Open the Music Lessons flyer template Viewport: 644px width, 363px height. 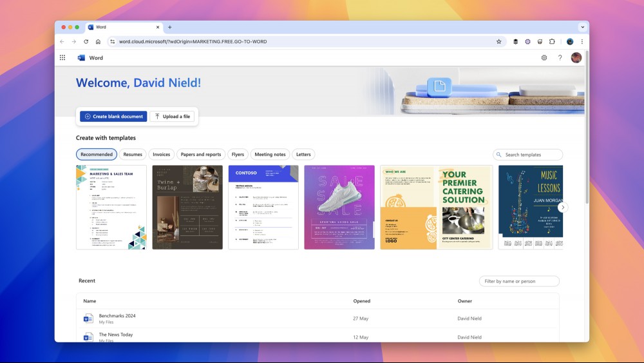tap(531, 207)
